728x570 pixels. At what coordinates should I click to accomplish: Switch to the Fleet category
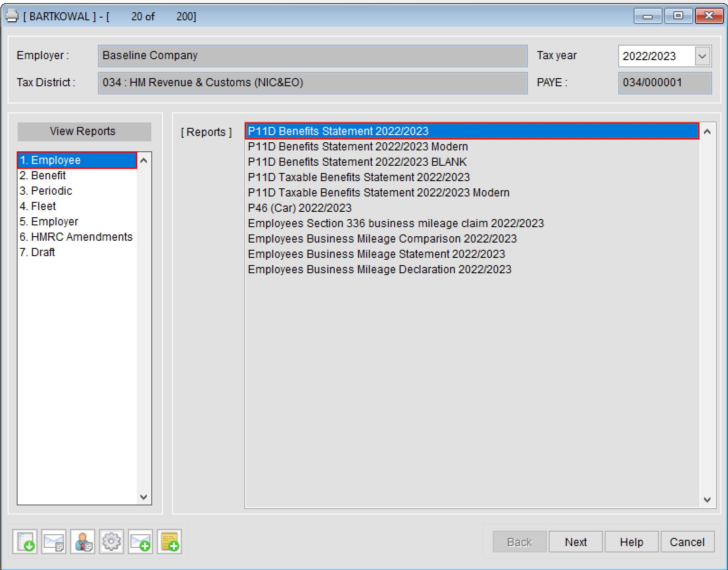[38, 206]
